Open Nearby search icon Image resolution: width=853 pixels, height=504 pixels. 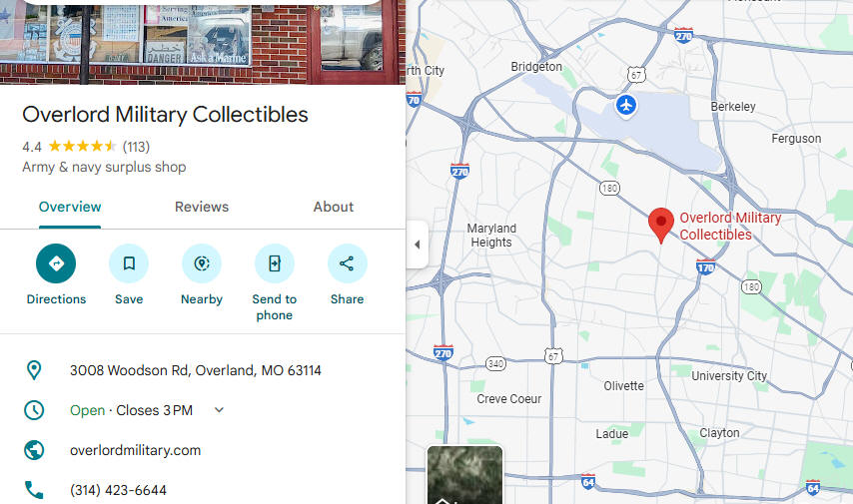tap(202, 263)
